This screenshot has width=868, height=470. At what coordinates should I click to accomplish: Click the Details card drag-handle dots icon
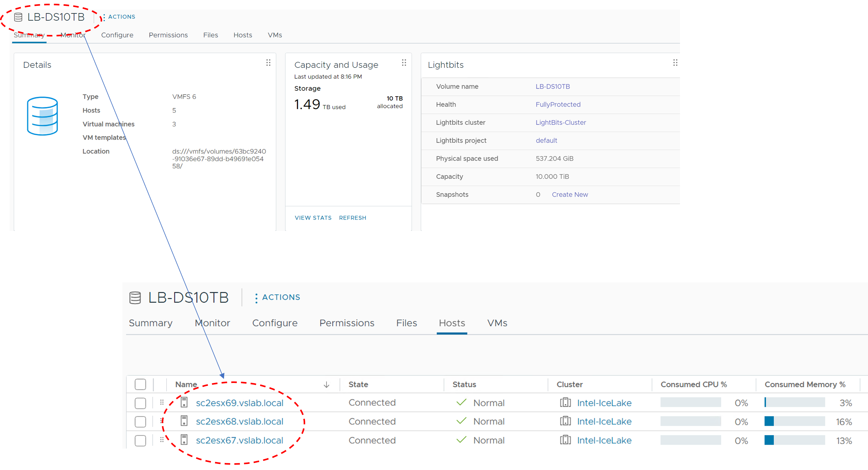pyautogui.click(x=268, y=63)
